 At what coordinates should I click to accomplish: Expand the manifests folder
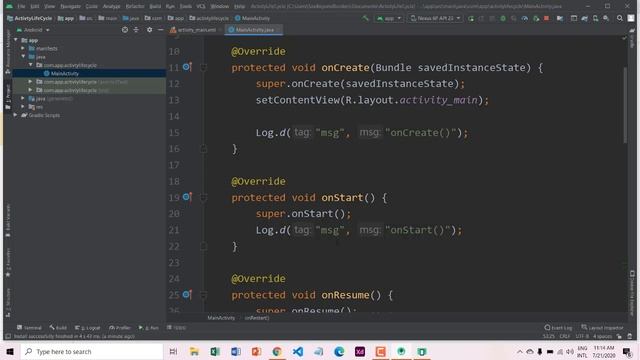pyautogui.click(x=23, y=48)
